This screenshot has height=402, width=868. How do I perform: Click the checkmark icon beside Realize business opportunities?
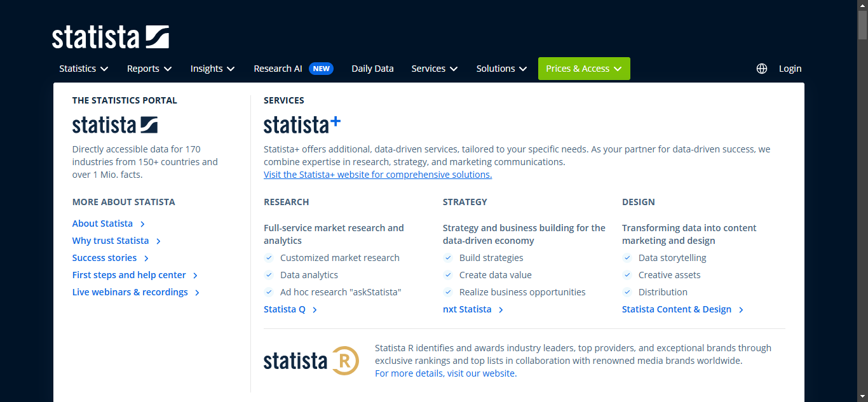click(448, 292)
